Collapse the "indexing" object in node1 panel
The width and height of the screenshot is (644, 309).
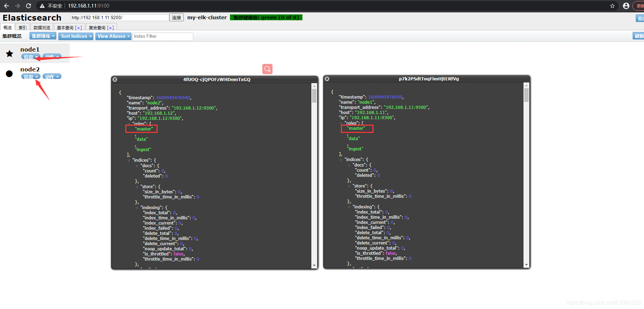pyautogui.click(x=349, y=207)
